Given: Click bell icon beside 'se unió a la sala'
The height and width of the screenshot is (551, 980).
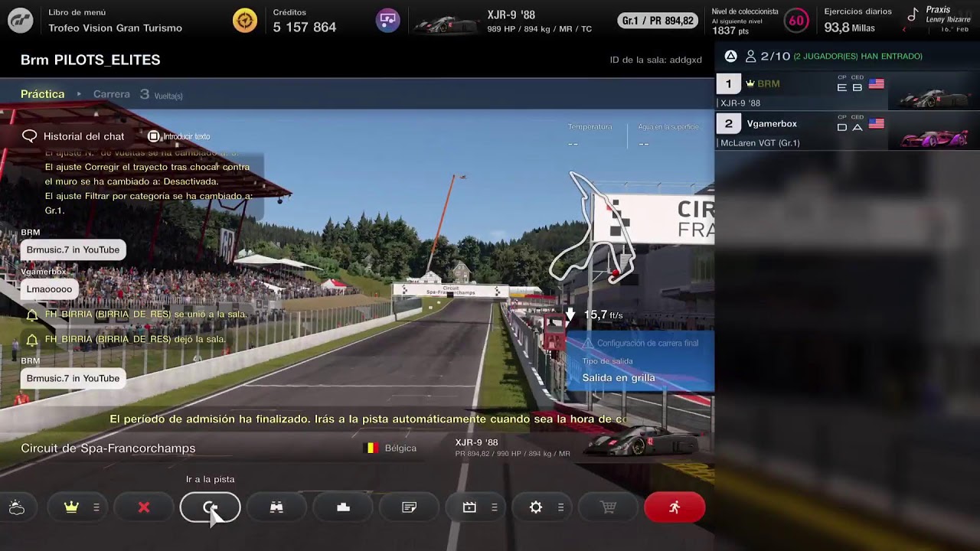Looking at the screenshot, I should [x=32, y=315].
